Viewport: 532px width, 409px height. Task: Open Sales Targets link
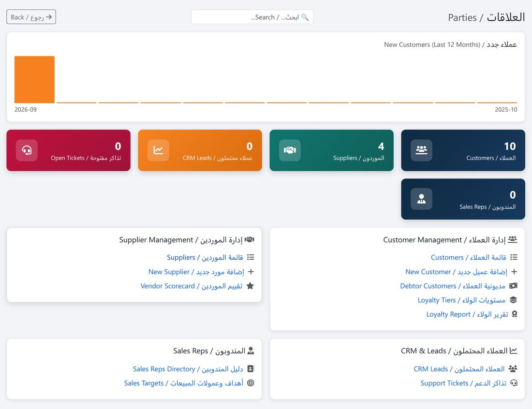click(x=184, y=383)
